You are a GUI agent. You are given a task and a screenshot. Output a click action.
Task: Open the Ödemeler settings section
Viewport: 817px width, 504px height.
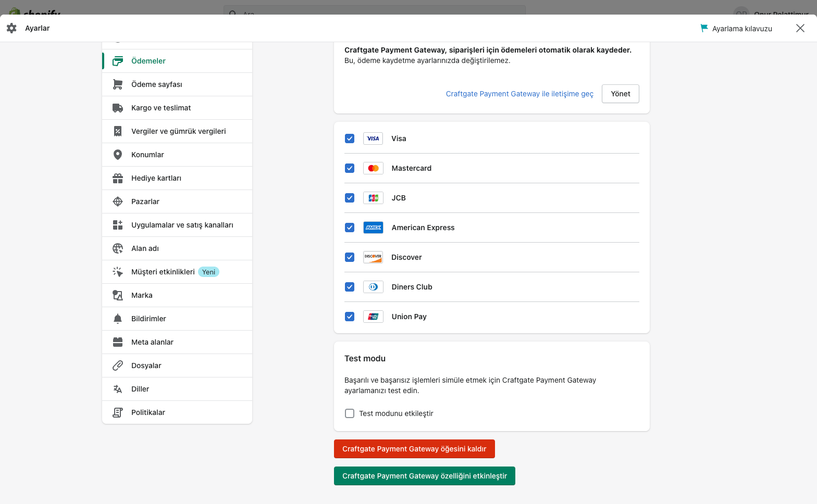[177, 61]
